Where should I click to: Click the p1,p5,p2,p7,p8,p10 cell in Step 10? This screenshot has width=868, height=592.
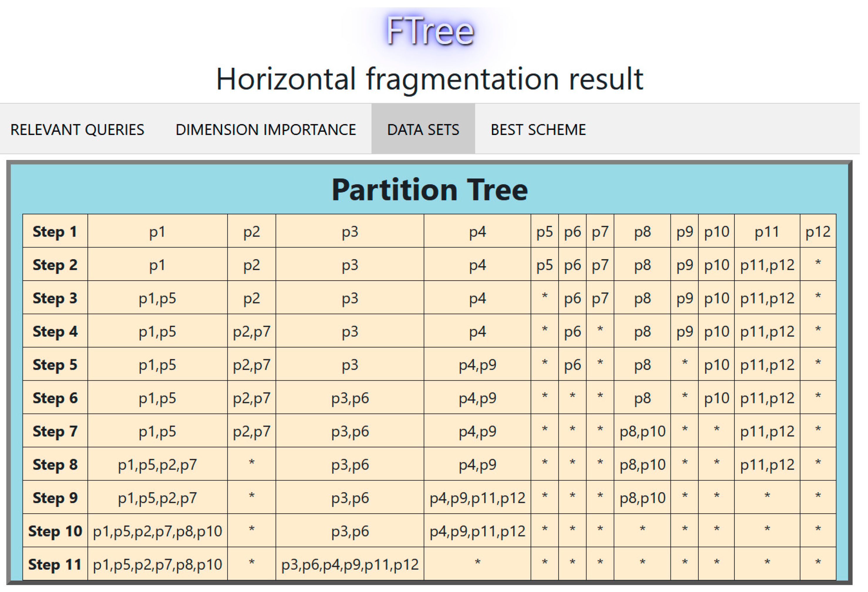(x=157, y=531)
